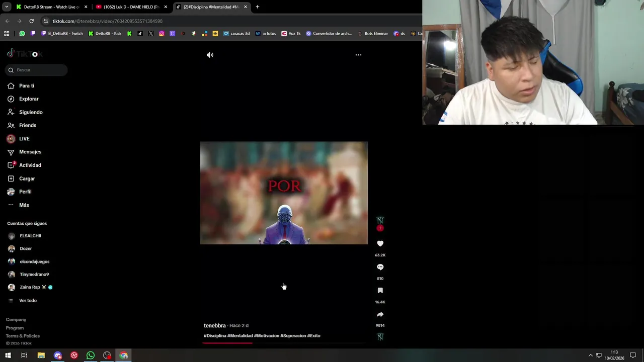The width and height of the screenshot is (644, 362).
Task: Click the Buscar search field
Action: 36,70
